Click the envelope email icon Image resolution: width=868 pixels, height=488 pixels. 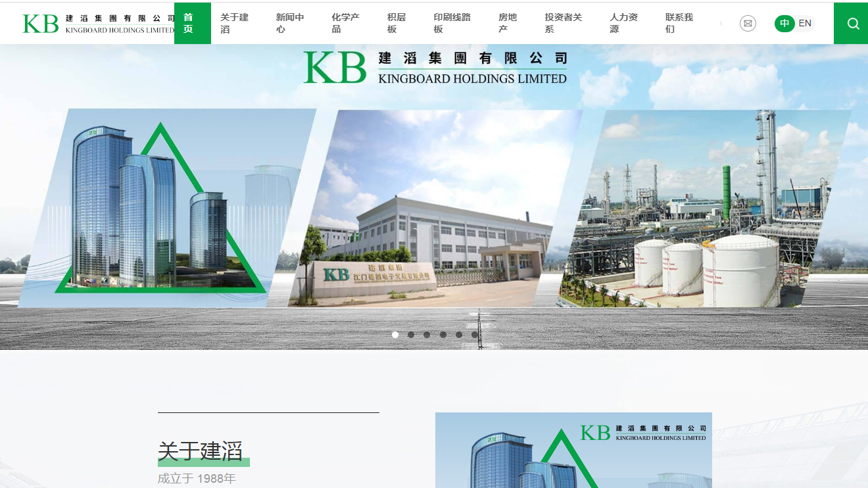tap(748, 24)
